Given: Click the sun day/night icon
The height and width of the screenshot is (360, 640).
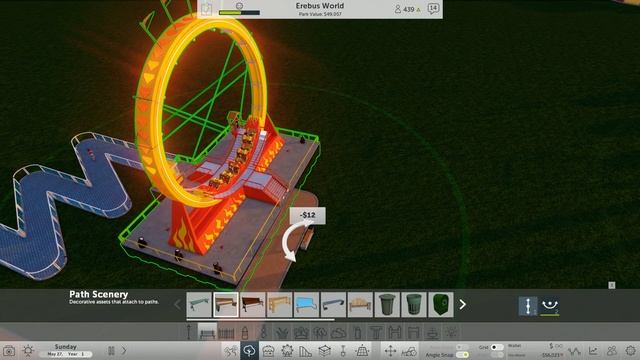Looking at the screenshot, I should tap(28, 351).
